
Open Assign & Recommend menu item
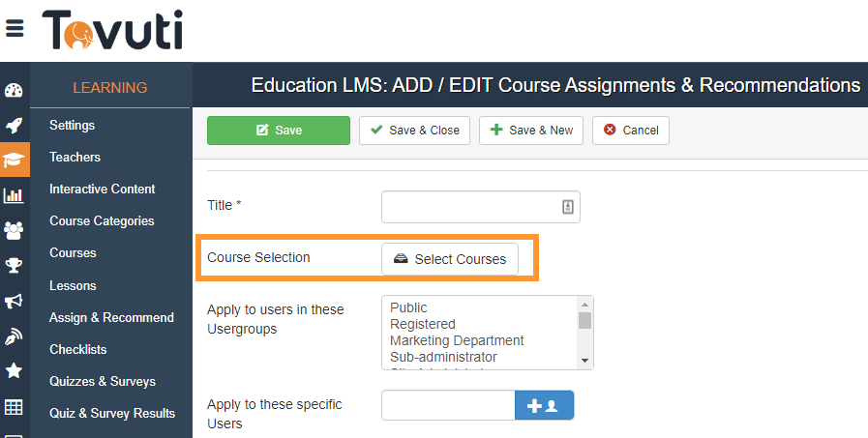point(111,317)
